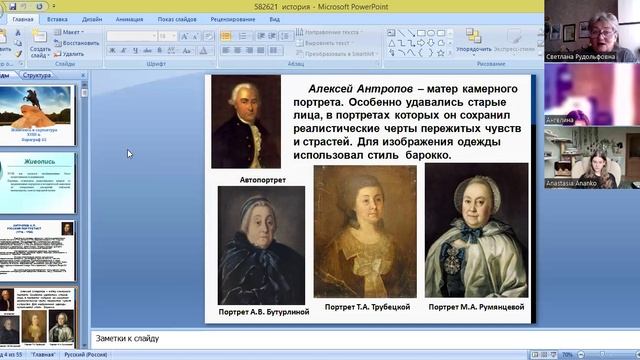The width and height of the screenshot is (640, 360).
Task: Align text right in paragraph group
Action: (249, 51)
